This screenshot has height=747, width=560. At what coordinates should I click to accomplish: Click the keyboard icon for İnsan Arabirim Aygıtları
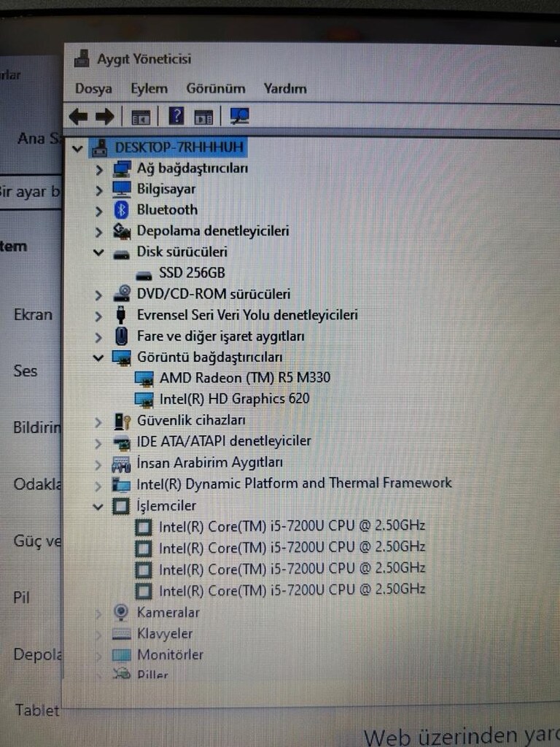121,463
